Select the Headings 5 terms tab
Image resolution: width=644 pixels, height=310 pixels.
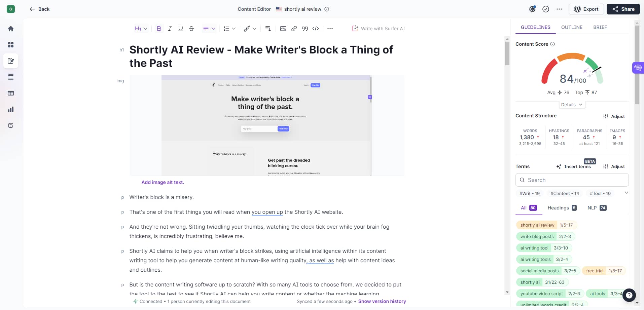562,208
